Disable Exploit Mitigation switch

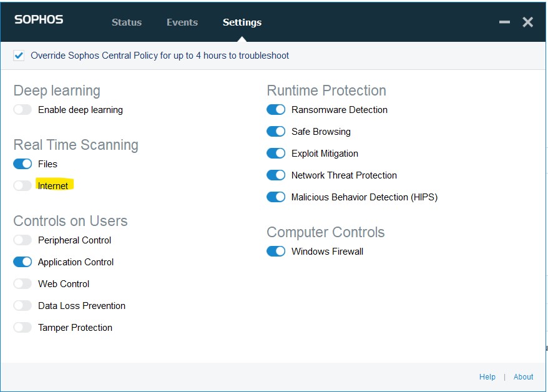pos(276,154)
